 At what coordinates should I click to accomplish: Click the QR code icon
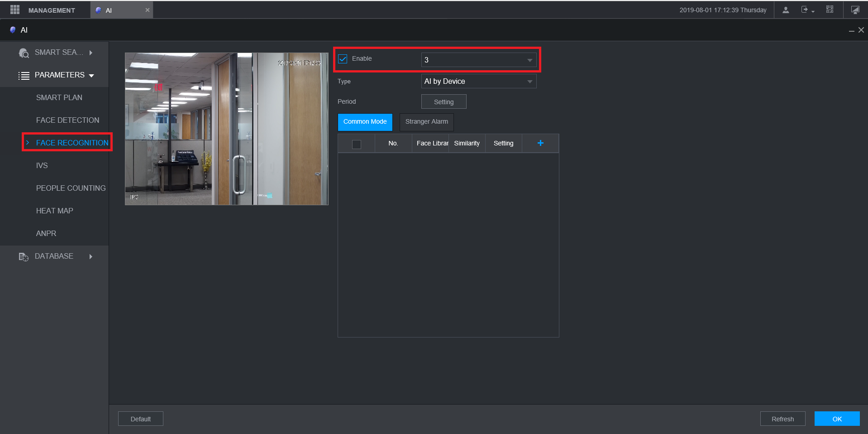pos(830,10)
